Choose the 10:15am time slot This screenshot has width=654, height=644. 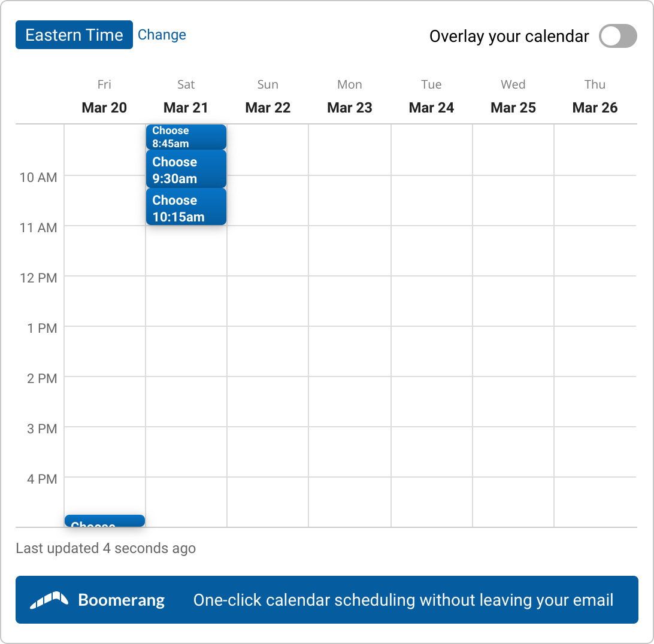tap(186, 208)
